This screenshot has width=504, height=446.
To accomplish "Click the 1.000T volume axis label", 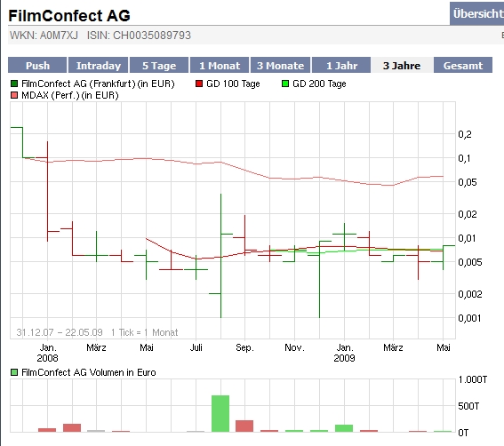I will (x=473, y=379).
